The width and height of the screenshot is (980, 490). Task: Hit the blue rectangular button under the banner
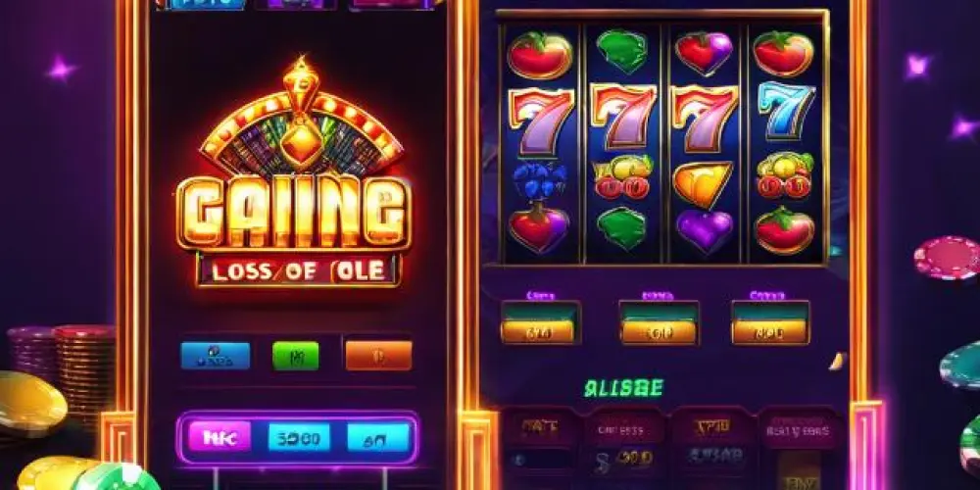click(x=216, y=355)
